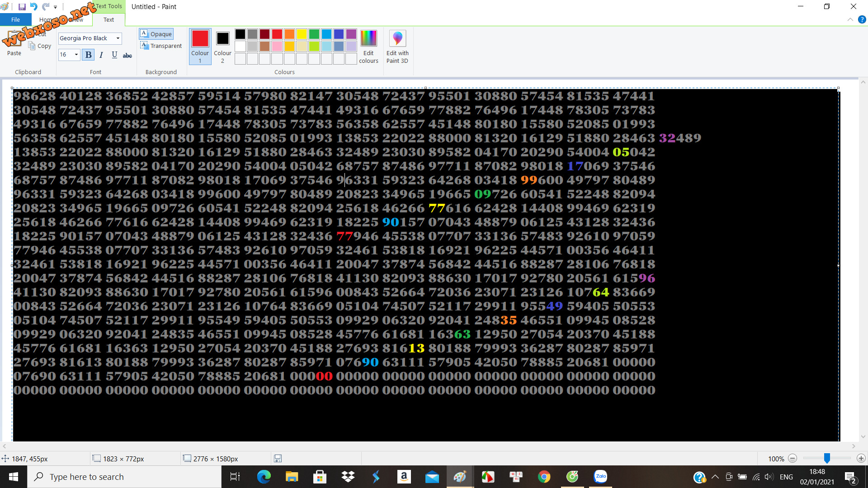Image resolution: width=868 pixels, height=488 pixels.
Task: Toggle the Opaque background option
Action: 156,33
